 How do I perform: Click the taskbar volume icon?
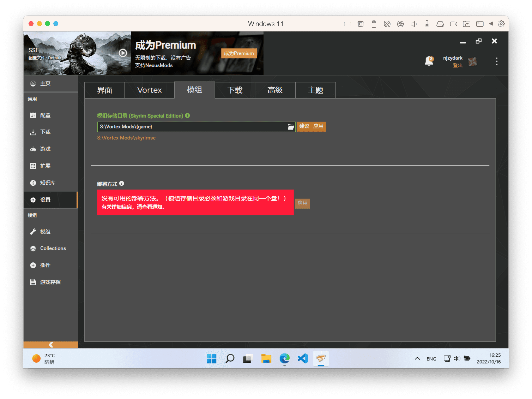tap(457, 359)
